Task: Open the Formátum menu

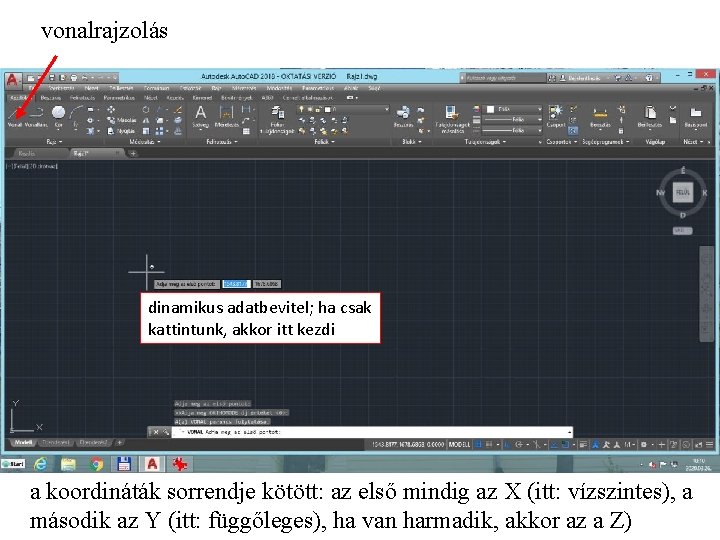Action: pyautogui.click(x=156, y=88)
